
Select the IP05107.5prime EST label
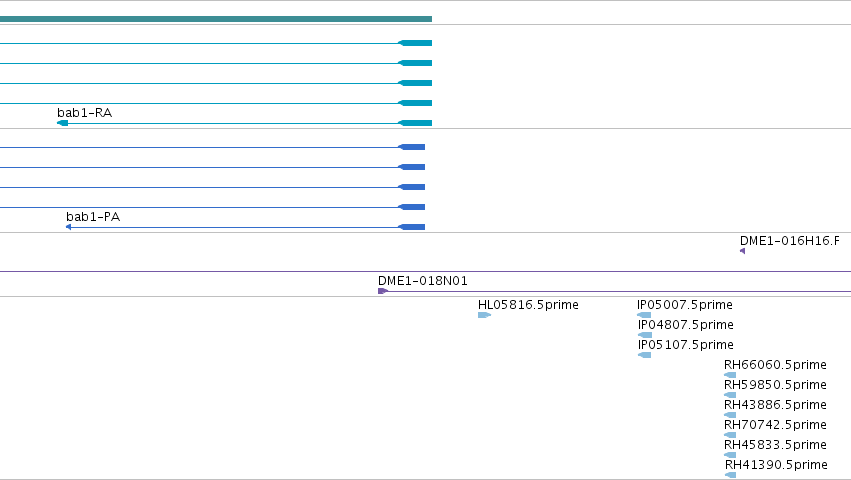coord(685,345)
